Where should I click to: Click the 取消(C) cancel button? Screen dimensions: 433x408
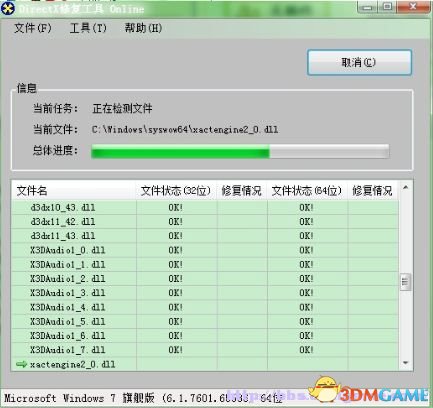(359, 62)
